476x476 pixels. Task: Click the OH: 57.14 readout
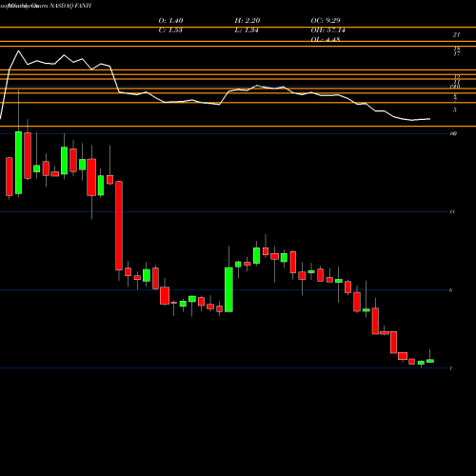click(327, 30)
